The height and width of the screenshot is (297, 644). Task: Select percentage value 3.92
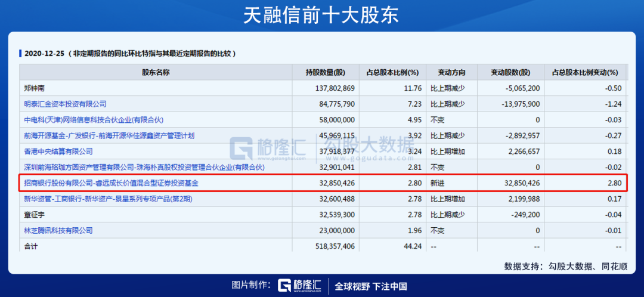[415, 135]
